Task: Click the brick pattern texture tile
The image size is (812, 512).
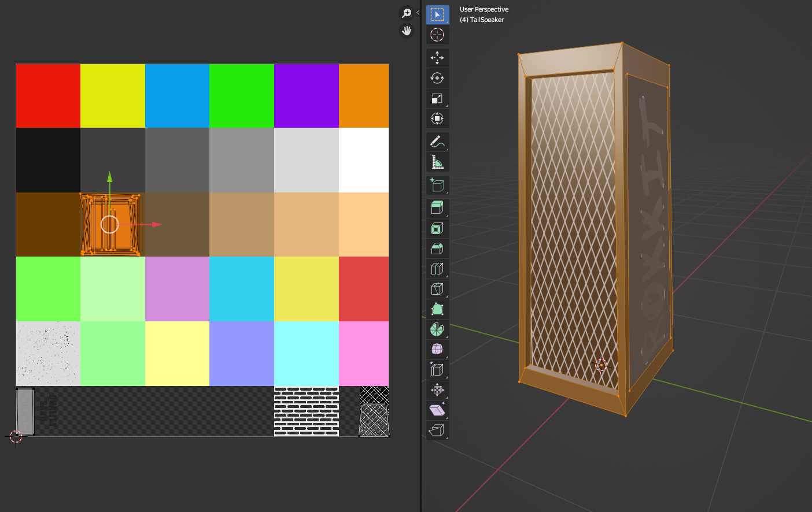Action: point(306,411)
